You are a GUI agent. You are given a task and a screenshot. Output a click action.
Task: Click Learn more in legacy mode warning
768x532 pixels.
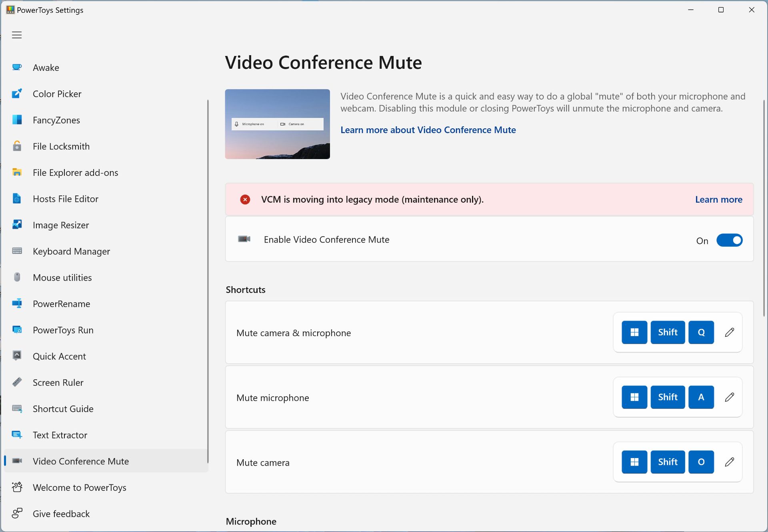point(718,199)
